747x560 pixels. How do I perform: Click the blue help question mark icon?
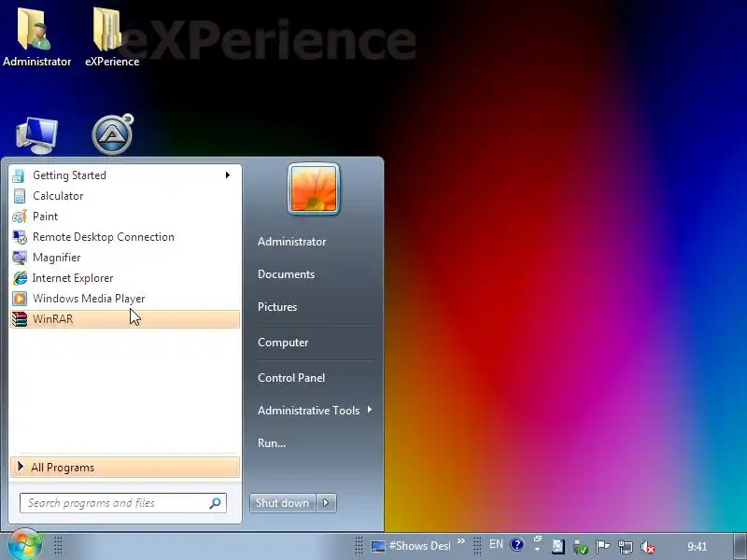[517, 544]
